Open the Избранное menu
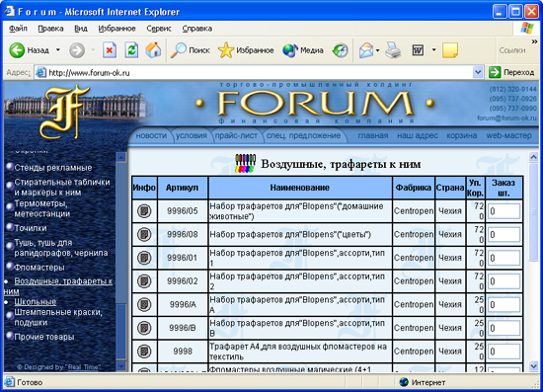The height and width of the screenshot is (392, 543). click(x=116, y=29)
